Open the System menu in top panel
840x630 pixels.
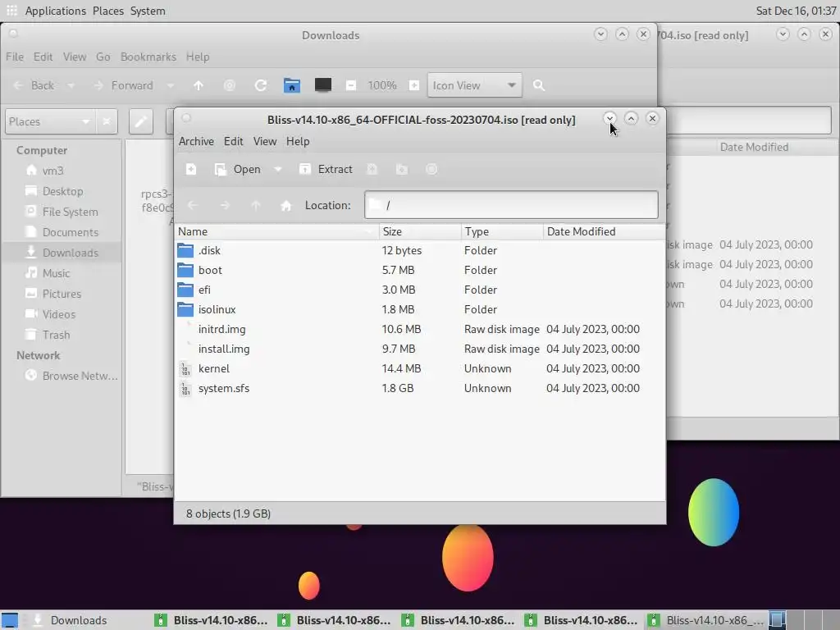148,11
